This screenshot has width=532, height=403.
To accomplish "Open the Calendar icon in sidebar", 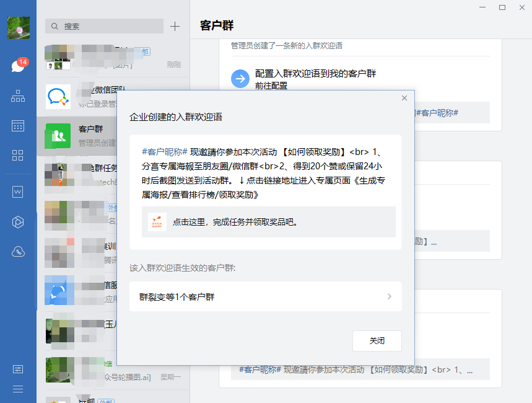I will [18, 126].
